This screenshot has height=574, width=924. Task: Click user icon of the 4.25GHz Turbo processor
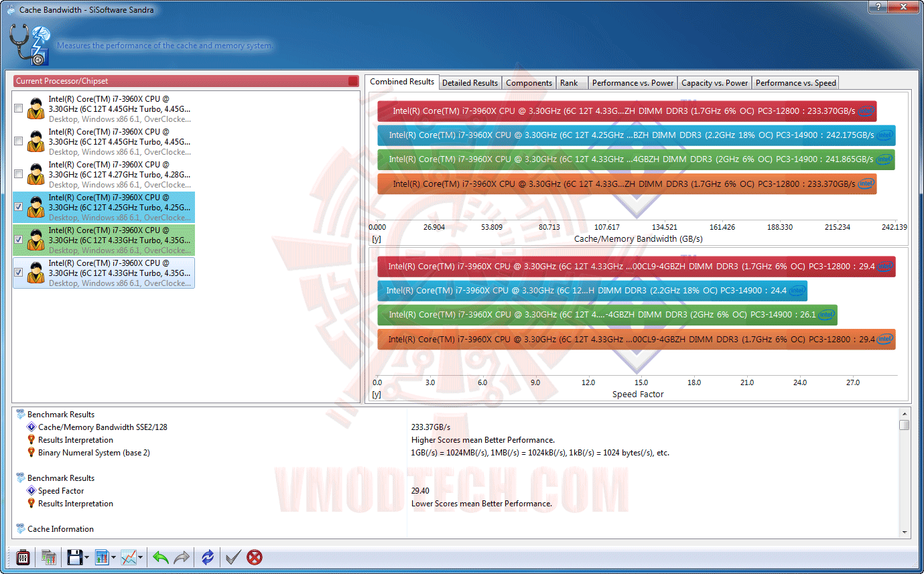pyautogui.click(x=36, y=207)
